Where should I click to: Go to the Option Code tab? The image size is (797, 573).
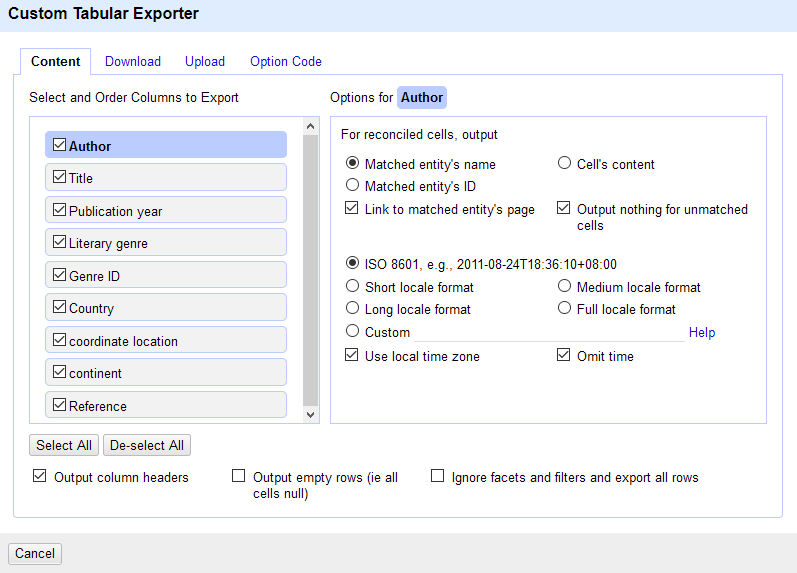(x=285, y=62)
